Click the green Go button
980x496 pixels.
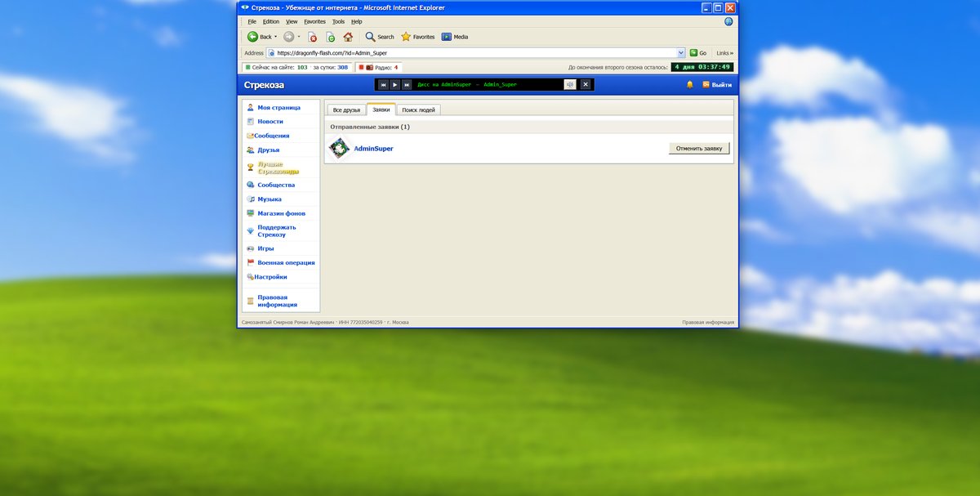(698, 52)
